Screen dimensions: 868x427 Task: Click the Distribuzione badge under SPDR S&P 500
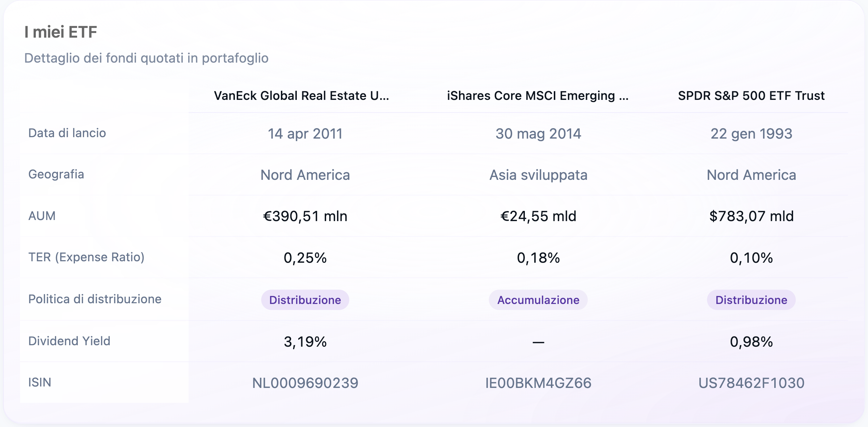point(751,300)
